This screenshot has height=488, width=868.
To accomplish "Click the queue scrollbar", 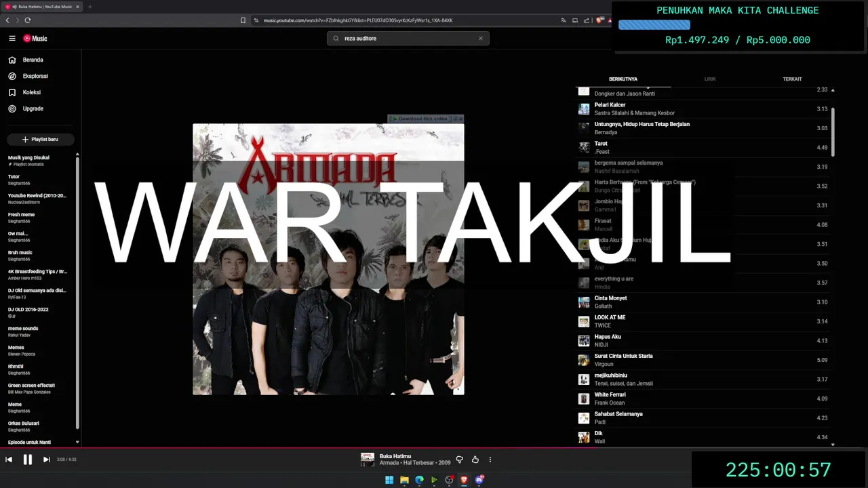I will 833,131.
